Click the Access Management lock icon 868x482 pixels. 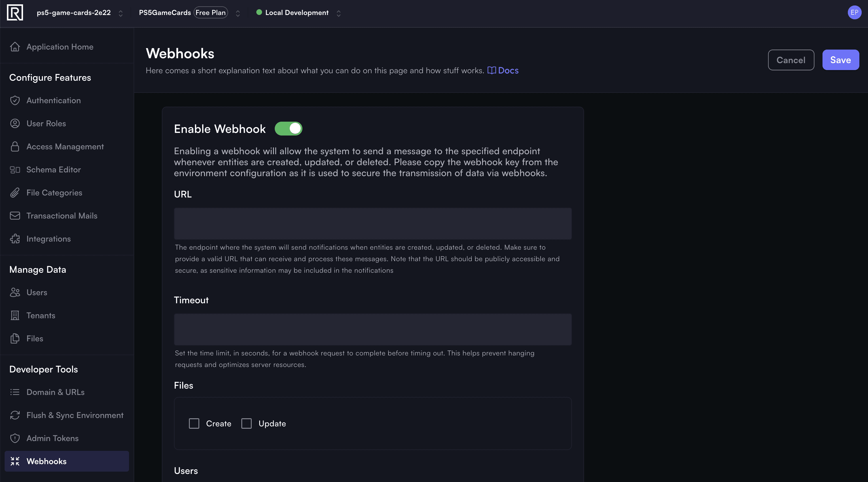(15, 147)
